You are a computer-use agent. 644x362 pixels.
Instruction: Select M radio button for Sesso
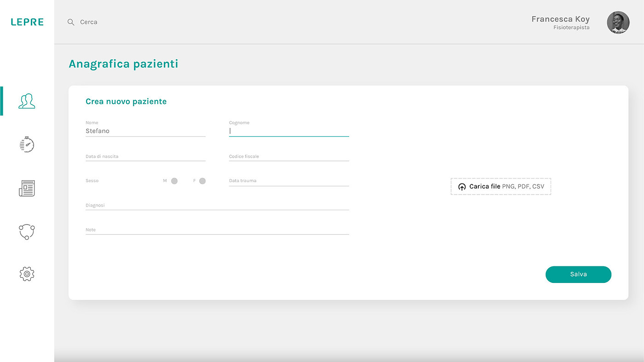pos(174,181)
